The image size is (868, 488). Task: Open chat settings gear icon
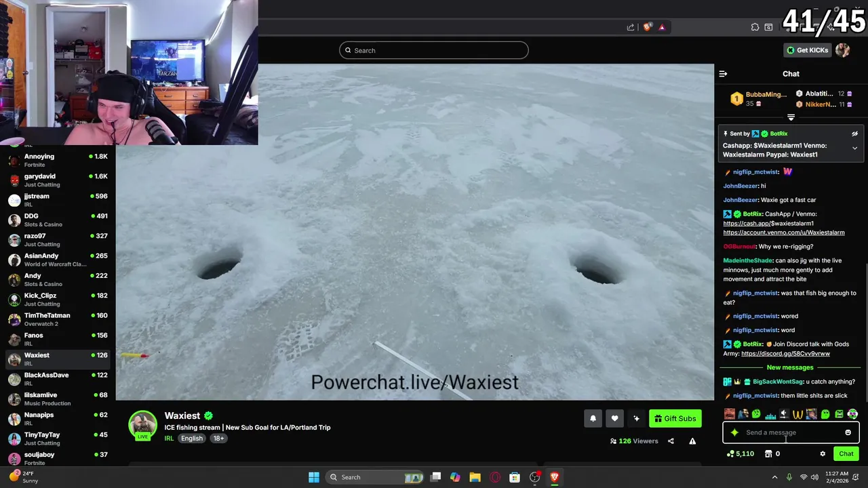pyautogui.click(x=823, y=454)
